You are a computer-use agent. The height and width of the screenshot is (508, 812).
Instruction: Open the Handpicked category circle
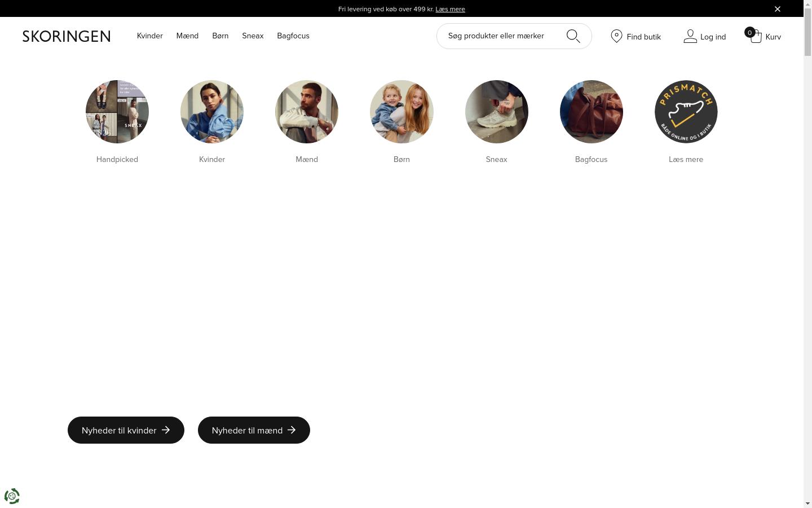[x=117, y=111]
